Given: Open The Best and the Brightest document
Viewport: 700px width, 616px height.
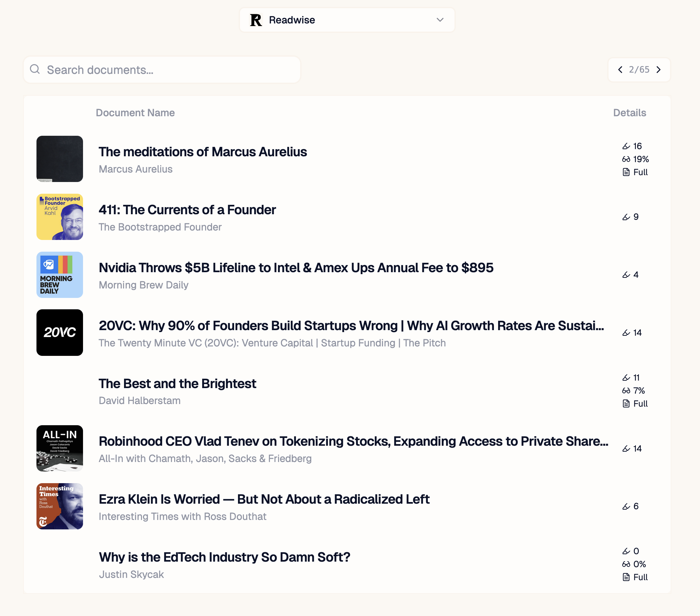Looking at the screenshot, I should click(x=177, y=384).
